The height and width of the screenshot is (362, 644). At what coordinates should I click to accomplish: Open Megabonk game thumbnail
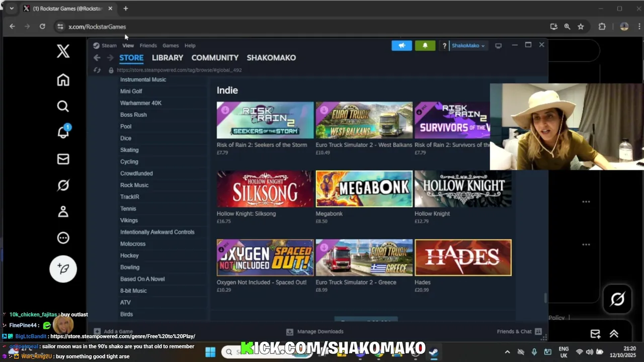[x=364, y=189]
